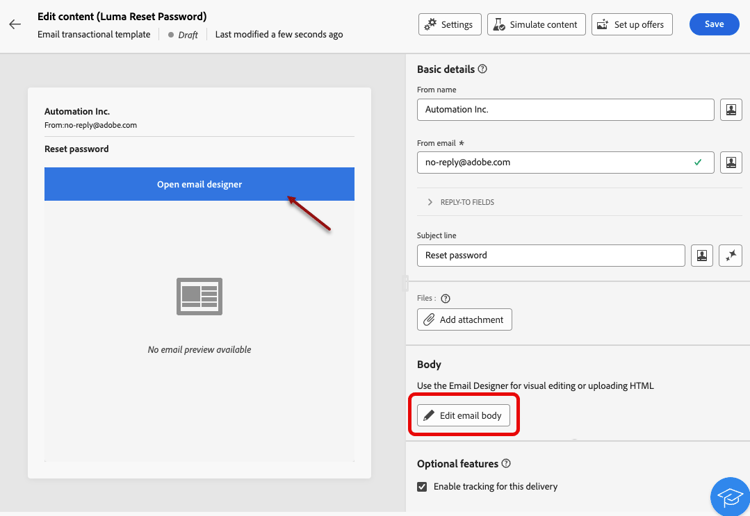Click Simulate content button
750x516 pixels.
pos(537,24)
